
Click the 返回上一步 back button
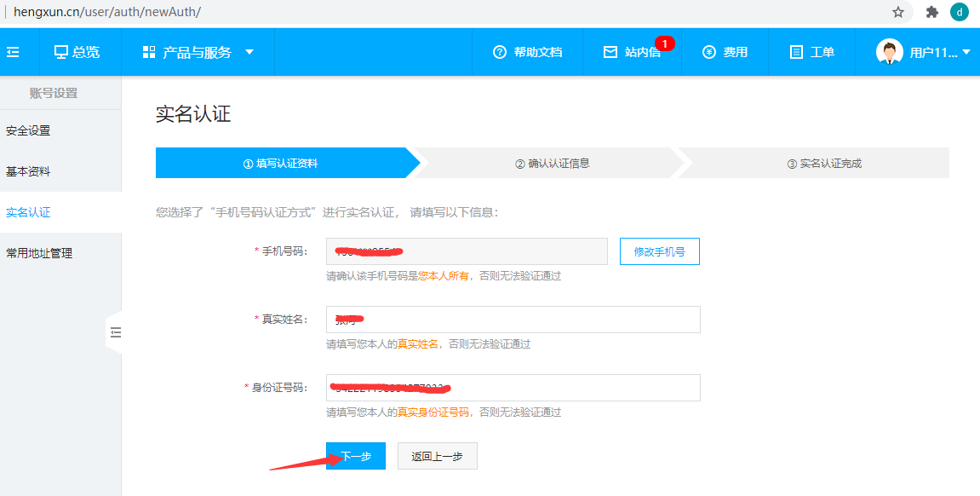[437, 456]
